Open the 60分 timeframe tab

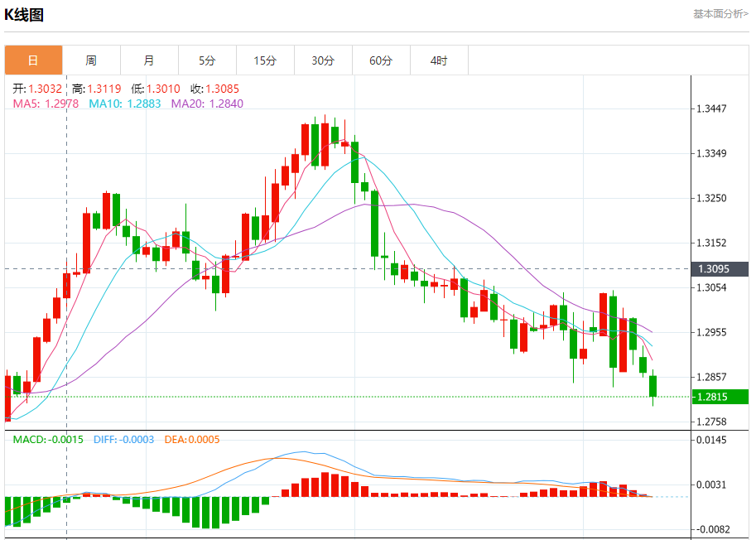tap(381, 60)
